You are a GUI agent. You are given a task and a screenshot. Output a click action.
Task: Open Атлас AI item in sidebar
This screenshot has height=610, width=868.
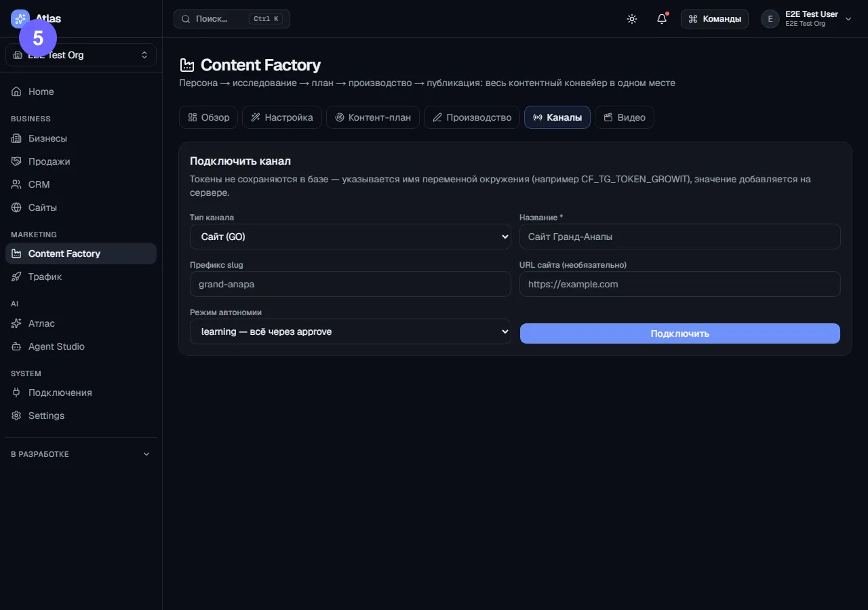click(81, 323)
